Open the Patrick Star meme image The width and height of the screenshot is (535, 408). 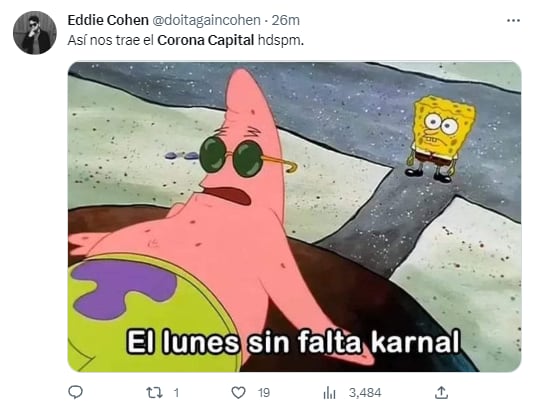[294, 217]
